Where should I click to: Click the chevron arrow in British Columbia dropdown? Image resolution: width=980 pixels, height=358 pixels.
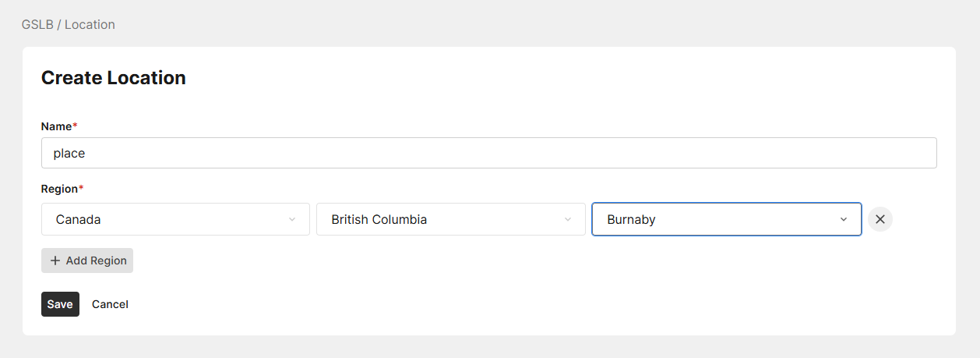click(568, 220)
